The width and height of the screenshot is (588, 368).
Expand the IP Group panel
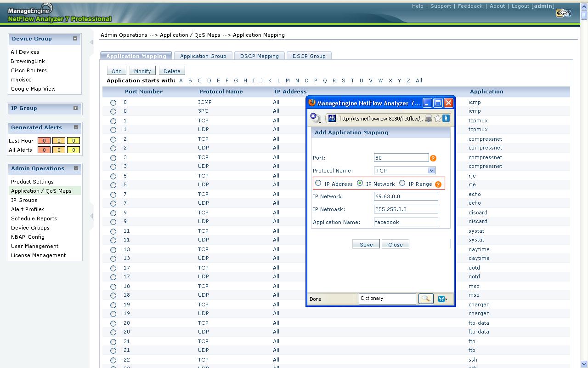[x=75, y=108]
